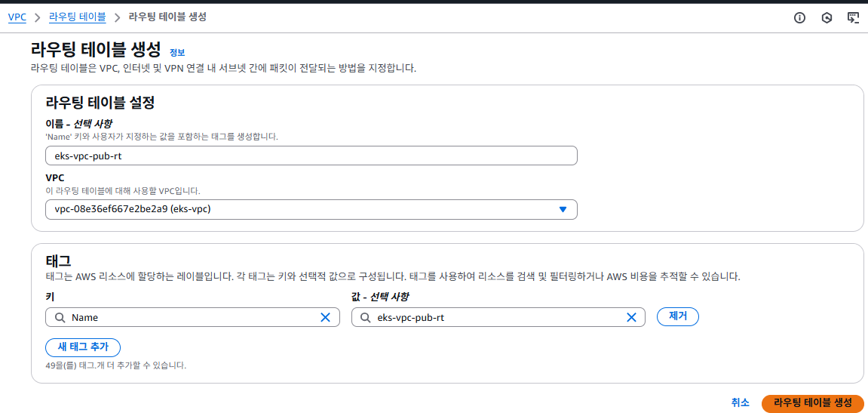Click the hexagon settings icon in header

pos(827,17)
